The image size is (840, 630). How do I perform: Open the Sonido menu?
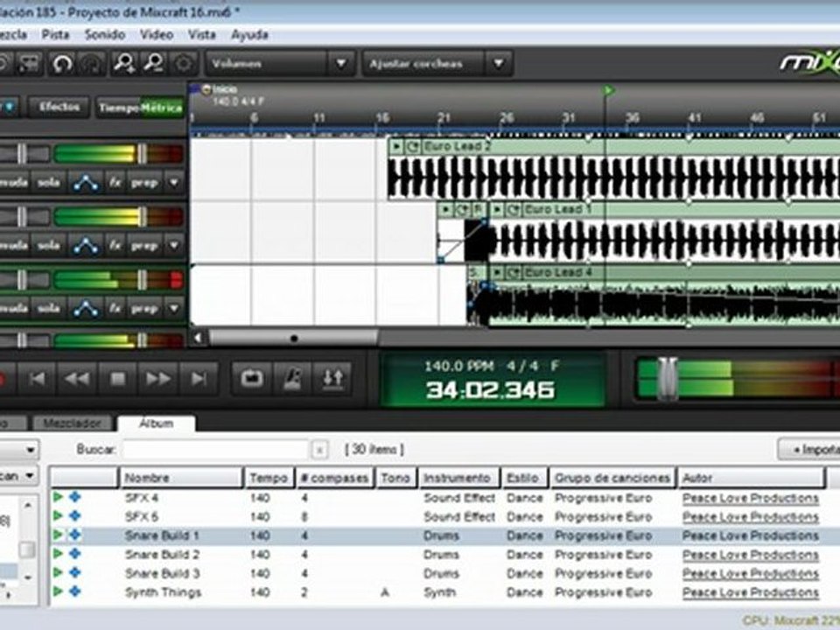[105, 35]
